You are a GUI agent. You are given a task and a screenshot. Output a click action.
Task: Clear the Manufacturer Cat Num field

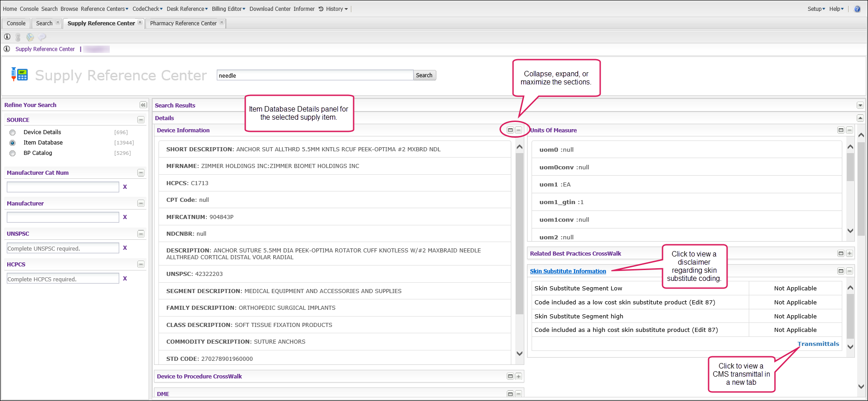[x=125, y=187]
